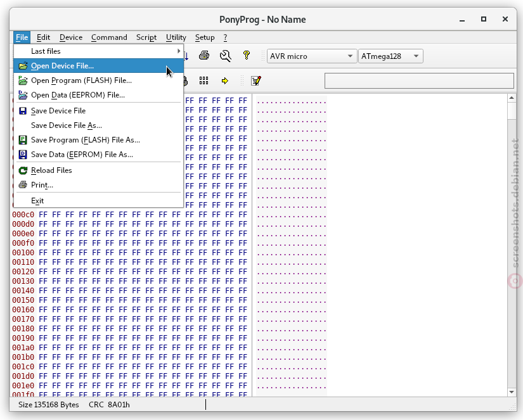Choose Open Device File... from the menu

(99, 66)
